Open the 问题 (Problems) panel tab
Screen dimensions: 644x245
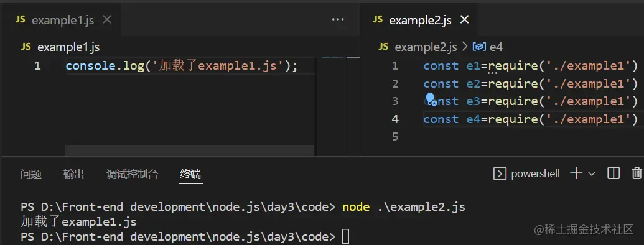pyautogui.click(x=31, y=174)
